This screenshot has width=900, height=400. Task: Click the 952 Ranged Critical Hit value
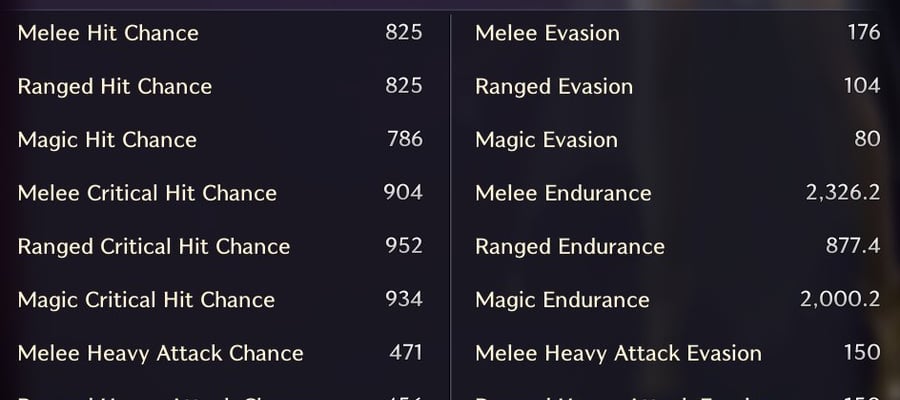tap(404, 246)
